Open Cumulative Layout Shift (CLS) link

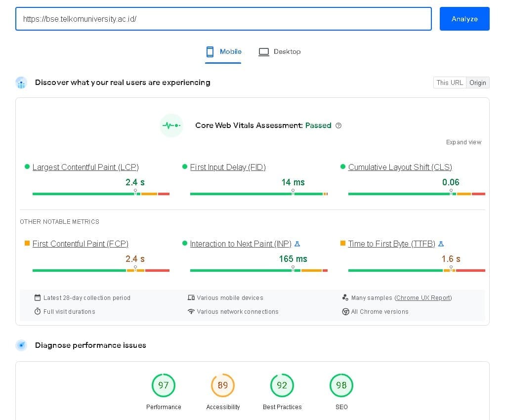400,167
